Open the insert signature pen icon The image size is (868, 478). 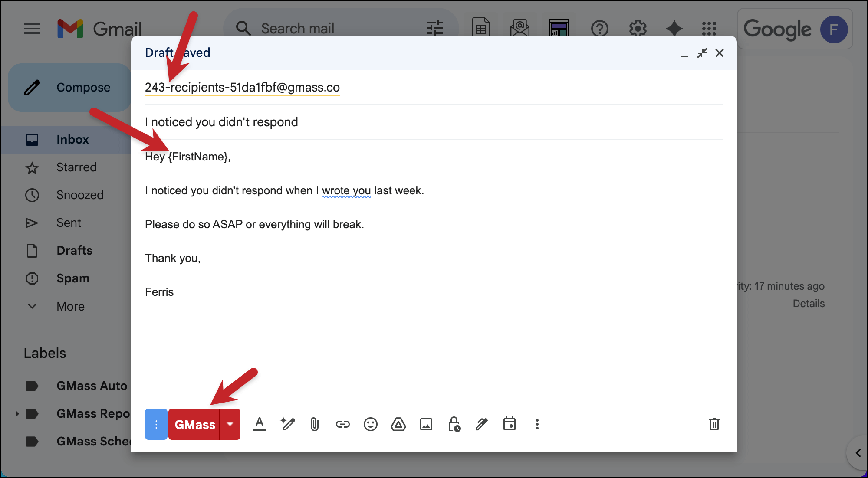[481, 424]
